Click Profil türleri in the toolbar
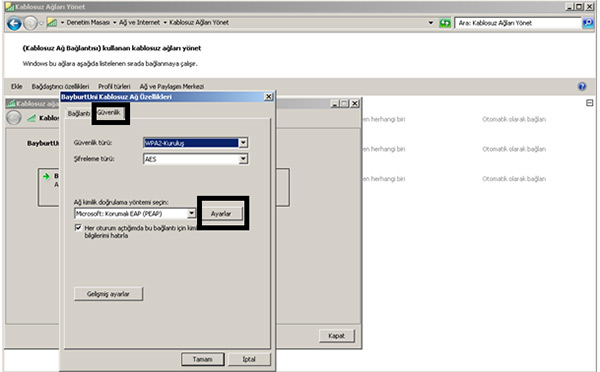Viewport: 600px width, 372px height. 114,86
